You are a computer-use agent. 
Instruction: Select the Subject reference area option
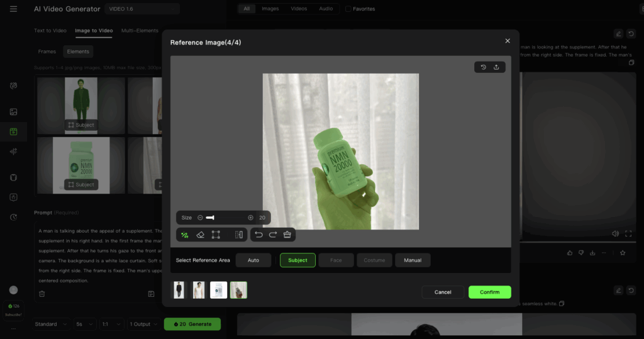pos(297,260)
